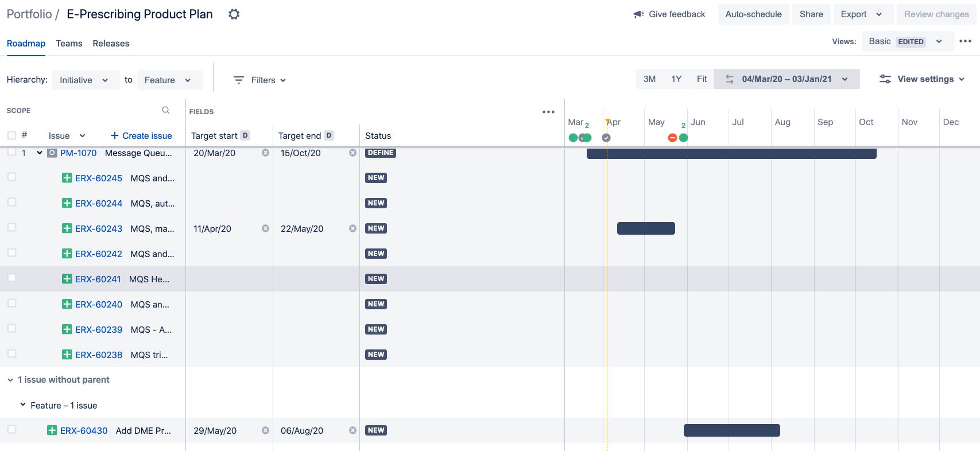980x451 pixels.
Task: Open the PM-1070 issue link
Action: coord(79,153)
